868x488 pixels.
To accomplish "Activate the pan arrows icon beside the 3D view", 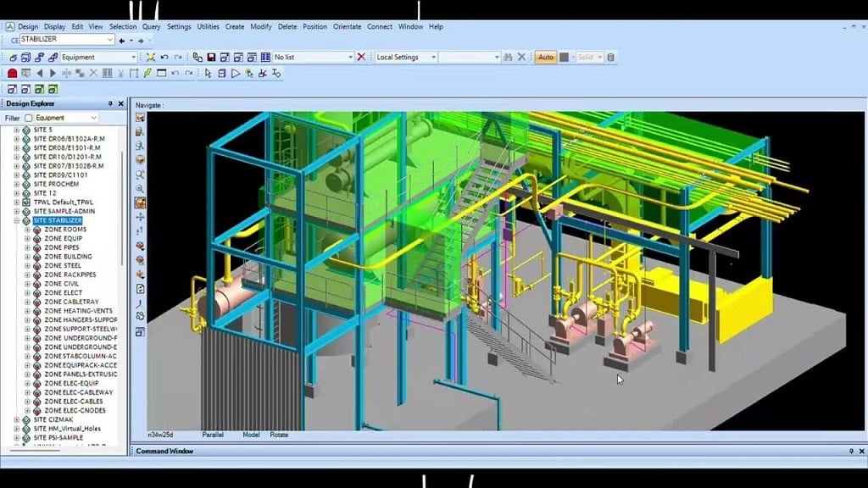I will 141,217.
